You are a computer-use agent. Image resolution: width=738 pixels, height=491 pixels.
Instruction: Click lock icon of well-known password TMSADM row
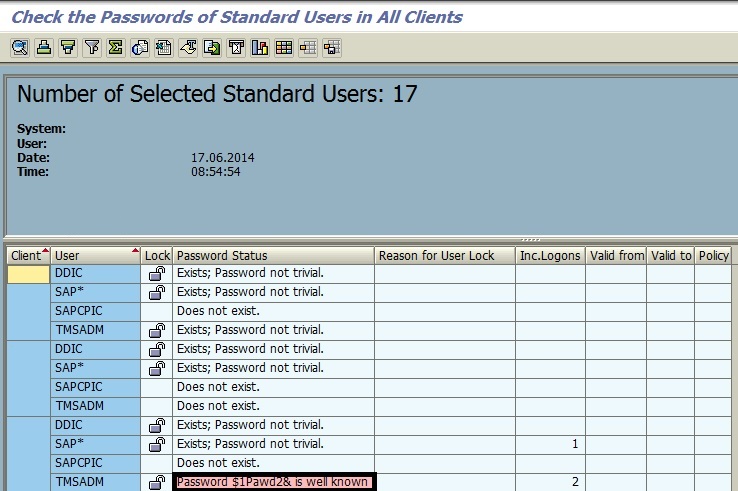coord(157,482)
